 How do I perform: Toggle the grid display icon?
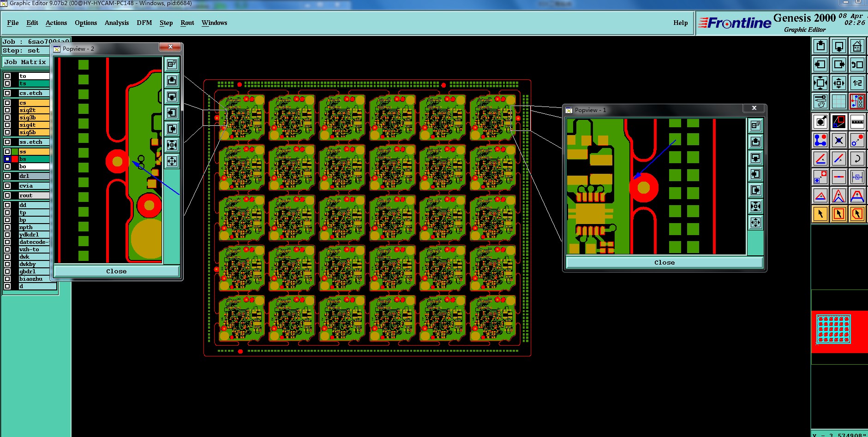[x=839, y=101]
